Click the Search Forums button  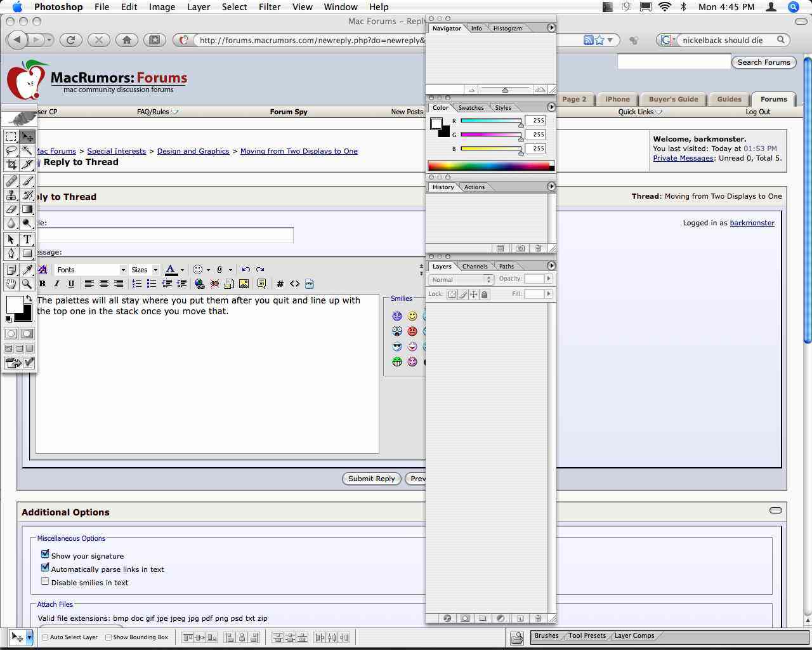[764, 62]
